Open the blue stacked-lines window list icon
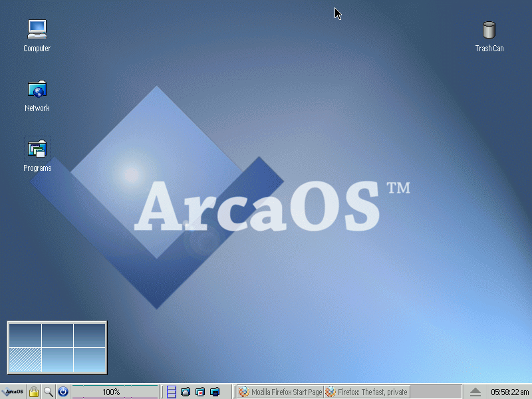The height and width of the screenshot is (399, 532). [172, 392]
